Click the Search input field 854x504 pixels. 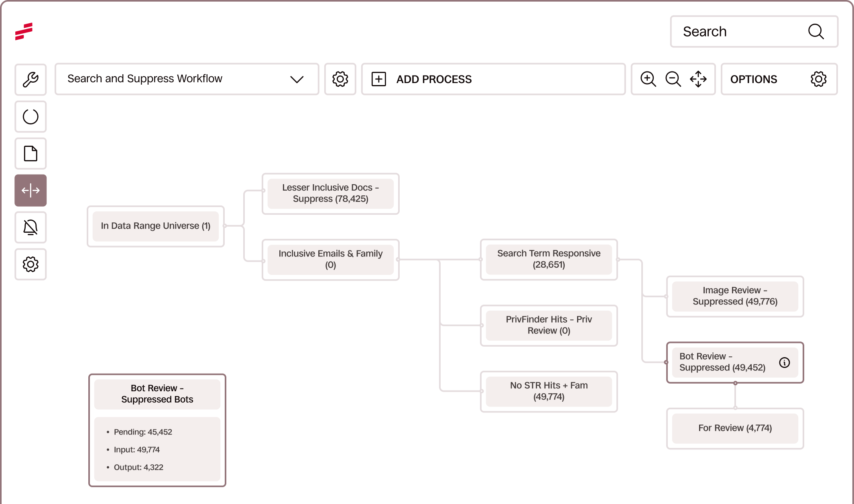click(738, 32)
